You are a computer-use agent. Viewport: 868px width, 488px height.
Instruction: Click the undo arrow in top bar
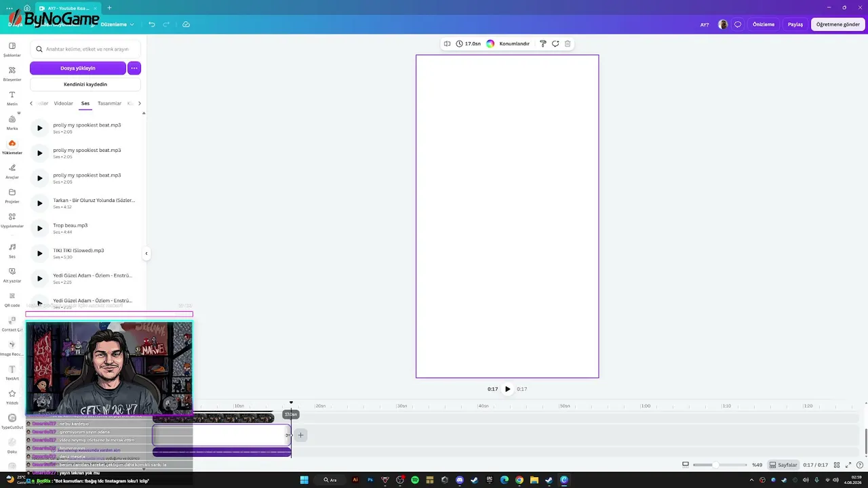pos(152,24)
